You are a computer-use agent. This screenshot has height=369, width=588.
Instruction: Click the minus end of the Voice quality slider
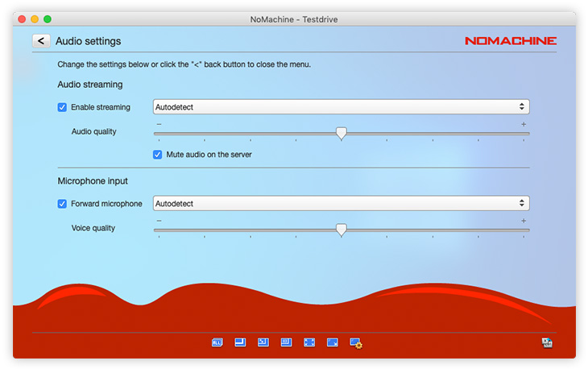click(x=159, y=221)
